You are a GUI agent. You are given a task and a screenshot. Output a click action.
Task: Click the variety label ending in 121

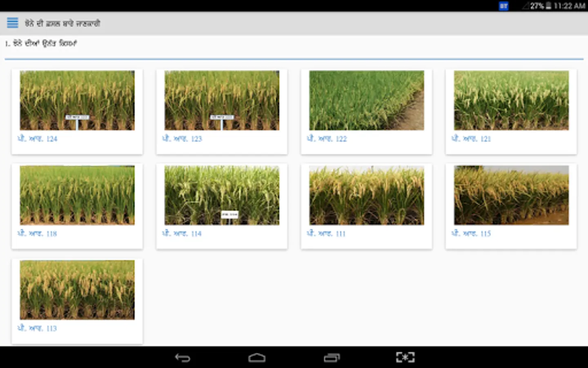471,139
